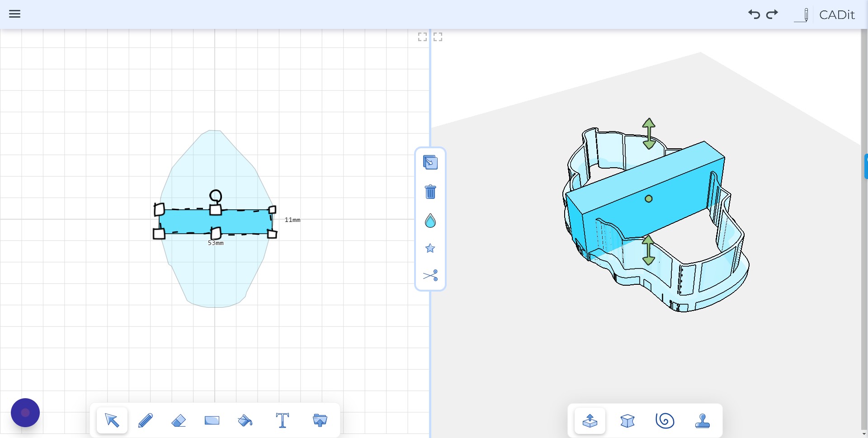Viewport: 868px width, 438px height.
Task: Expand the 2D sketch view to fullscreen
Action: (x=422, y=37)
